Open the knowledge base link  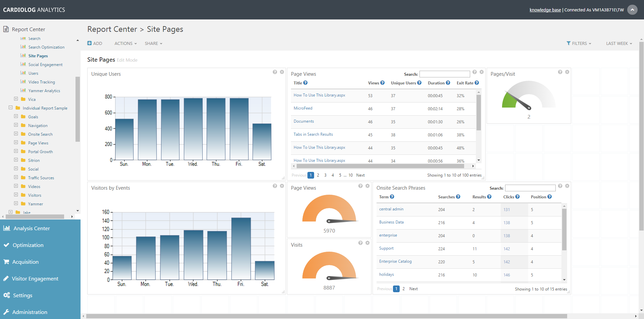545,10
